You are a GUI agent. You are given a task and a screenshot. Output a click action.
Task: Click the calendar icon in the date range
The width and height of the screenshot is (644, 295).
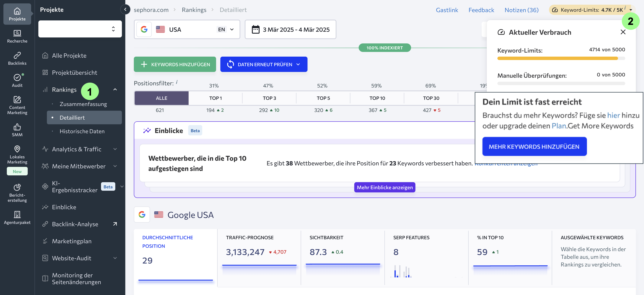click(256, 29)
